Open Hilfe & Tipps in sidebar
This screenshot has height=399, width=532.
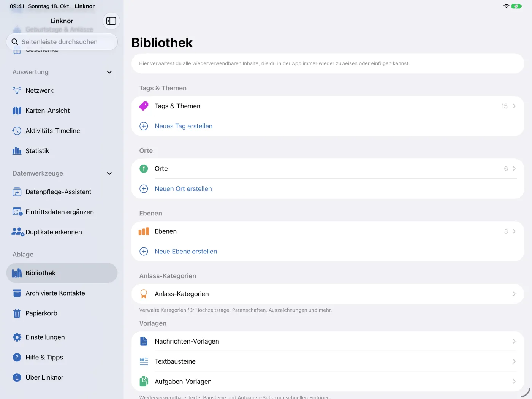tap(62, 357)
